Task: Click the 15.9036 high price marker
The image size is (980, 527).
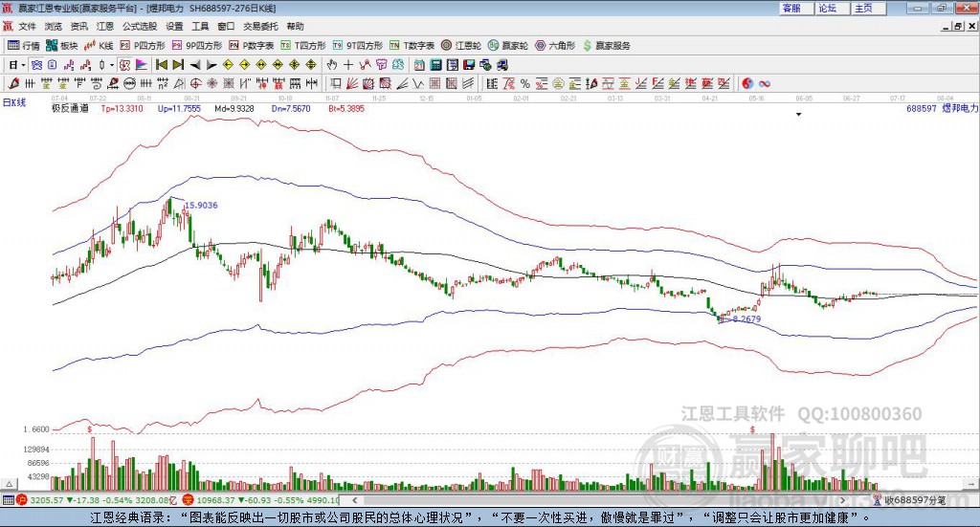Action: click(201, 205)
